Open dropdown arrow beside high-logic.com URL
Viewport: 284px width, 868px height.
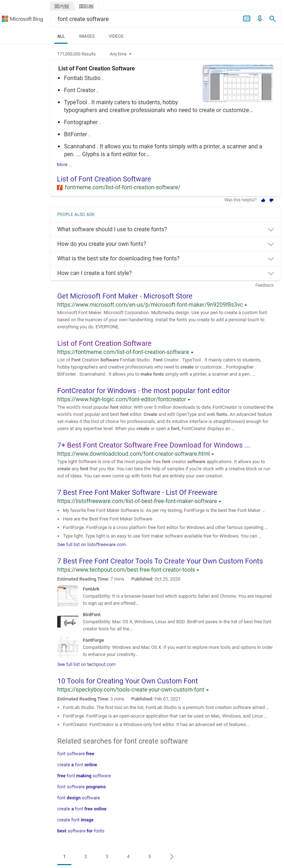pos(189,400)
